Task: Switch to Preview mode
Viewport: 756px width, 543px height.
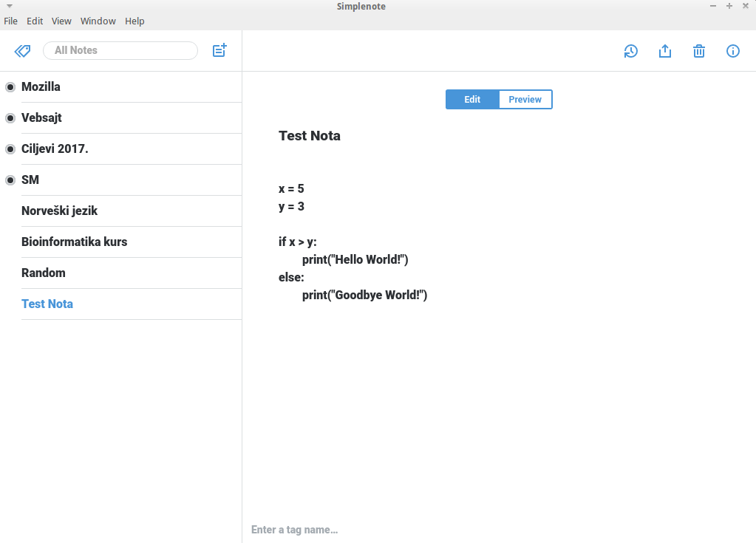Action: click(525, 100)
